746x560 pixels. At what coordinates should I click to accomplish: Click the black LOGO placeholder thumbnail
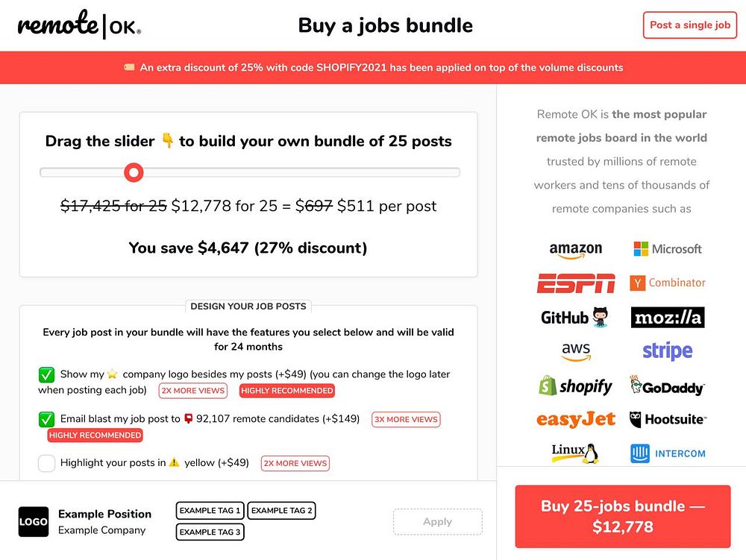coord(34,522)
